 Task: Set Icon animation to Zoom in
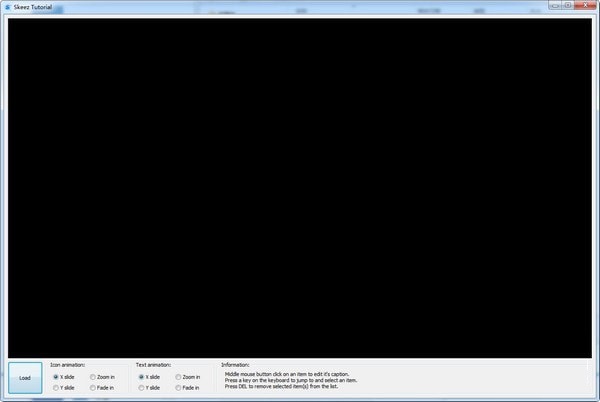93,377
